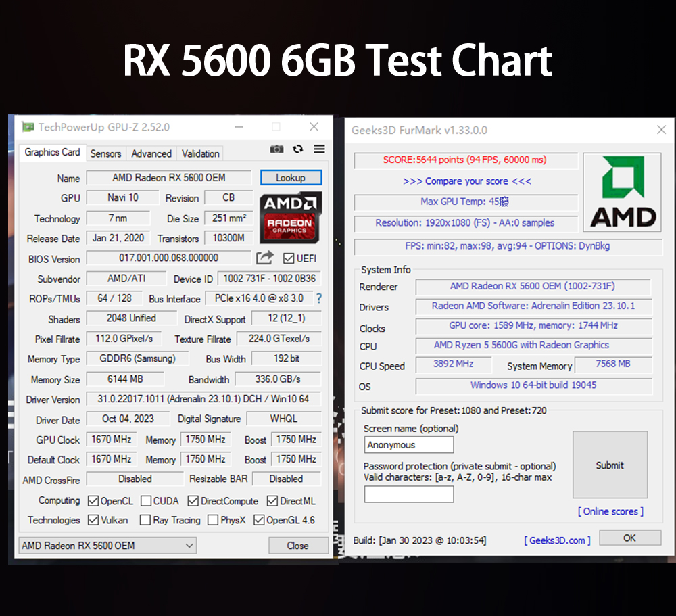Click the AMD Ryzen 5 5600G CPU field
The image size is (676, 616).
[x=534, y=345]
